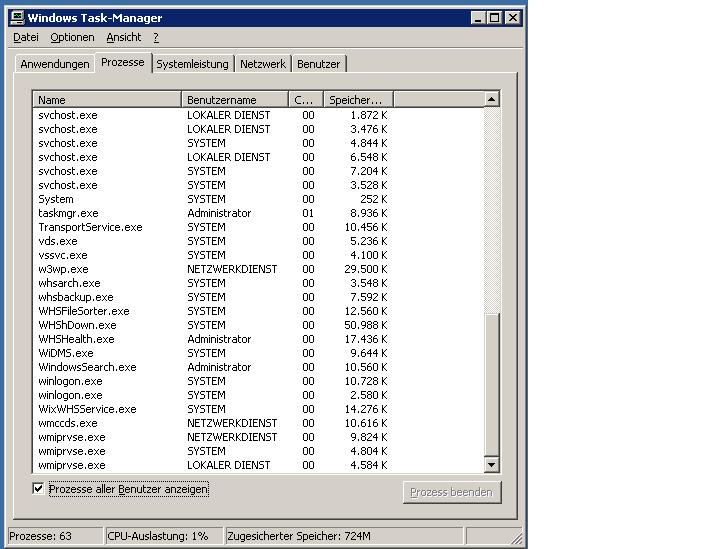Switch to the Netzwerk tab
This screenshot has width=720, height=549.
point(262,64)
